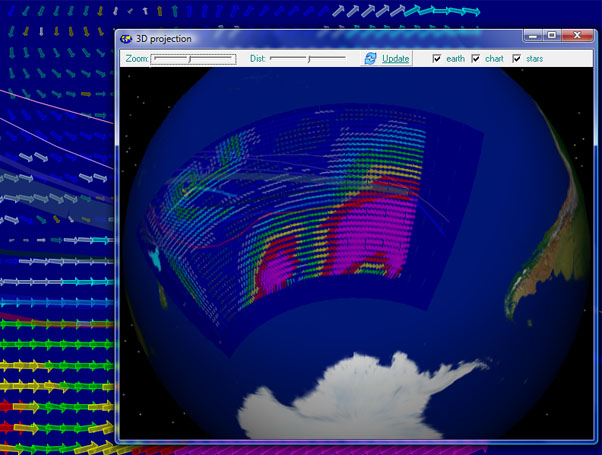Click the refresh icon beside Update

[x=370, y=58]
